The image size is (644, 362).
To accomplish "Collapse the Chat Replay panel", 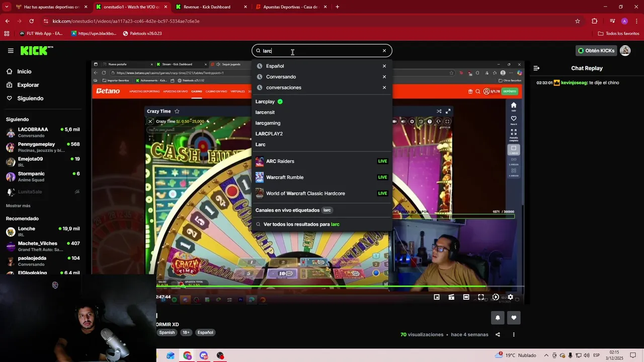I will (x=536, y=68).
